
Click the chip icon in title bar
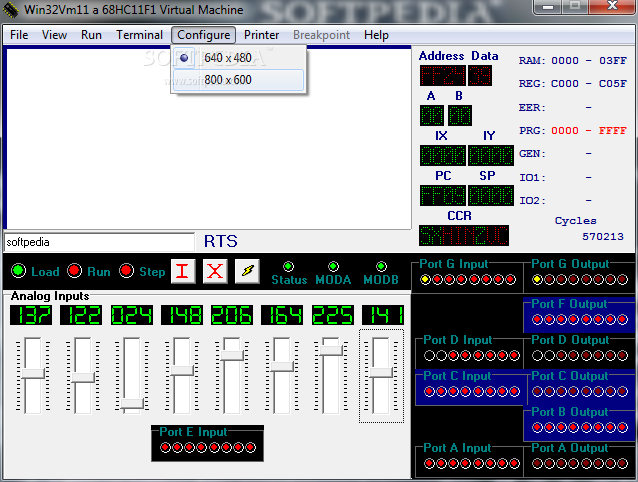11,10
